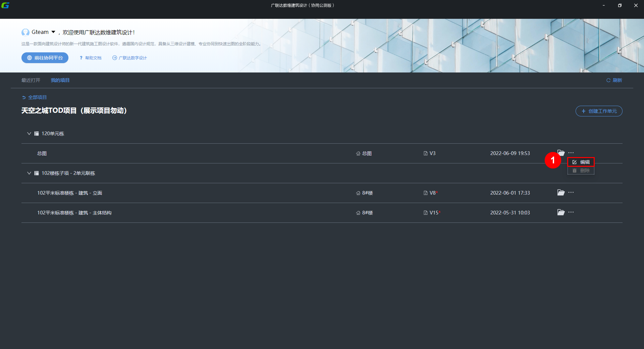The width and height of the screenshot is (644, 349).
Task: Click more options icon for 总图 row
Action: point(571,153)
